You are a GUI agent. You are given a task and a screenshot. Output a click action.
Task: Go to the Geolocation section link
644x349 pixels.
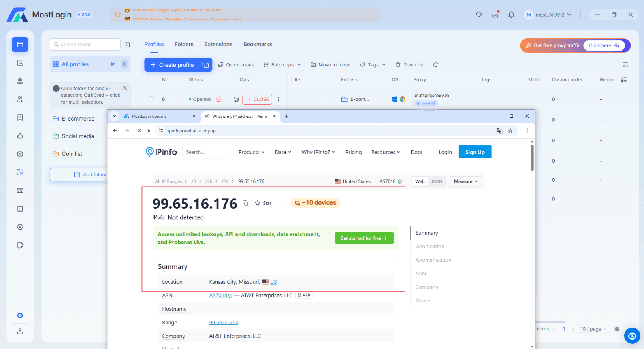pyautogui.click(x=430, y=246)
